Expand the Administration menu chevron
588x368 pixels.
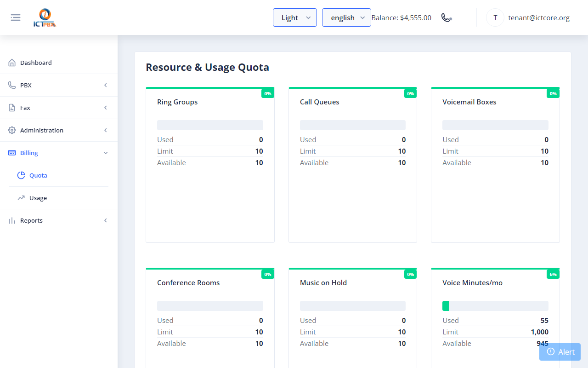pyautogui.click(x=106, y=130)
